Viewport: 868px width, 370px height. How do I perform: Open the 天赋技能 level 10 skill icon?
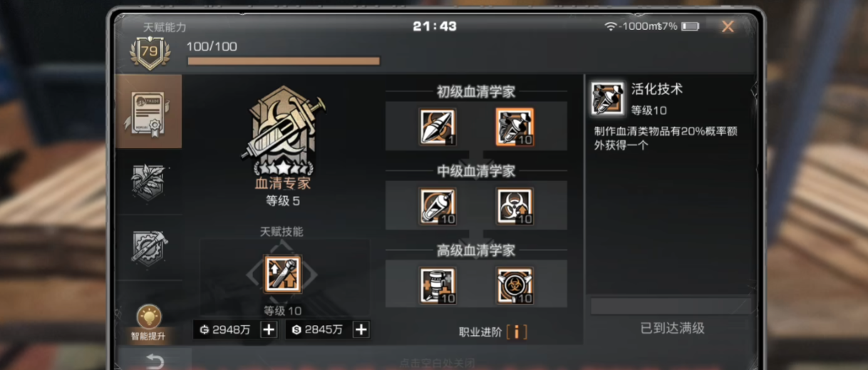click(283, 274)
